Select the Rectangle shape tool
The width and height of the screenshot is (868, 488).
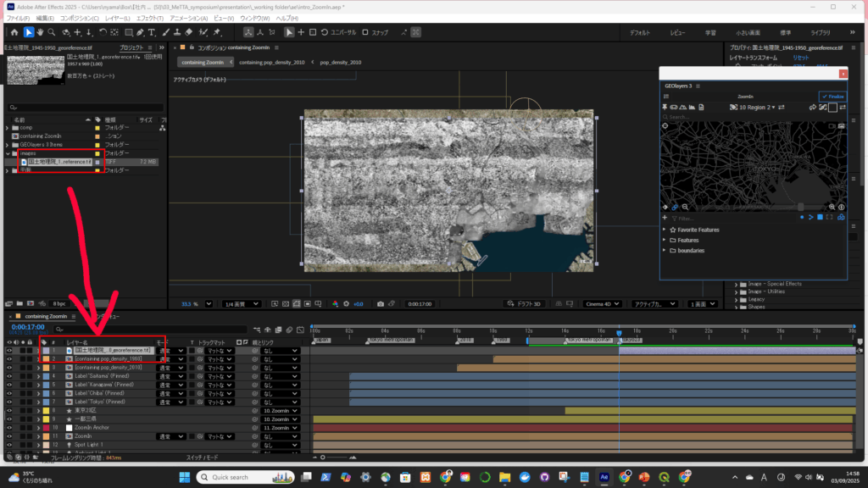[x=127, y=32]
